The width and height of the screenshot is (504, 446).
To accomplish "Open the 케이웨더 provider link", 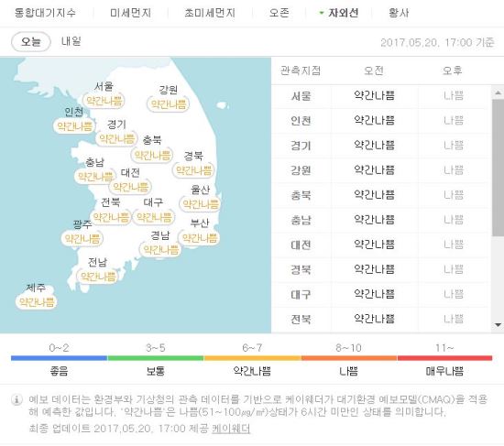I will 231,429.
